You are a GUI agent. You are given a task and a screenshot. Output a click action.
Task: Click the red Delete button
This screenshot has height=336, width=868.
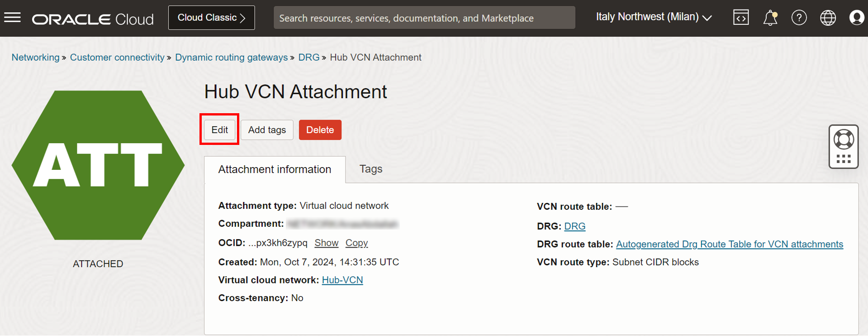(320, 130)
